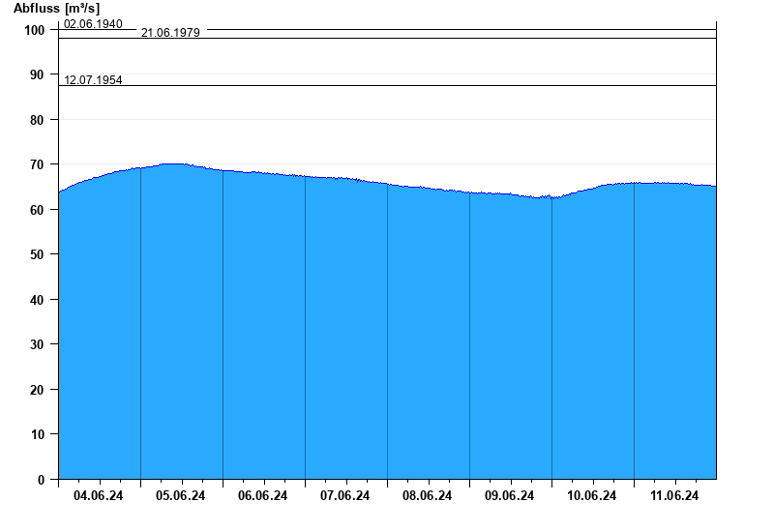Image resolution: width=774 pixels, height=532 pixels.
Task: Select the 04.06.24 date label
Action: pos(99,495)
